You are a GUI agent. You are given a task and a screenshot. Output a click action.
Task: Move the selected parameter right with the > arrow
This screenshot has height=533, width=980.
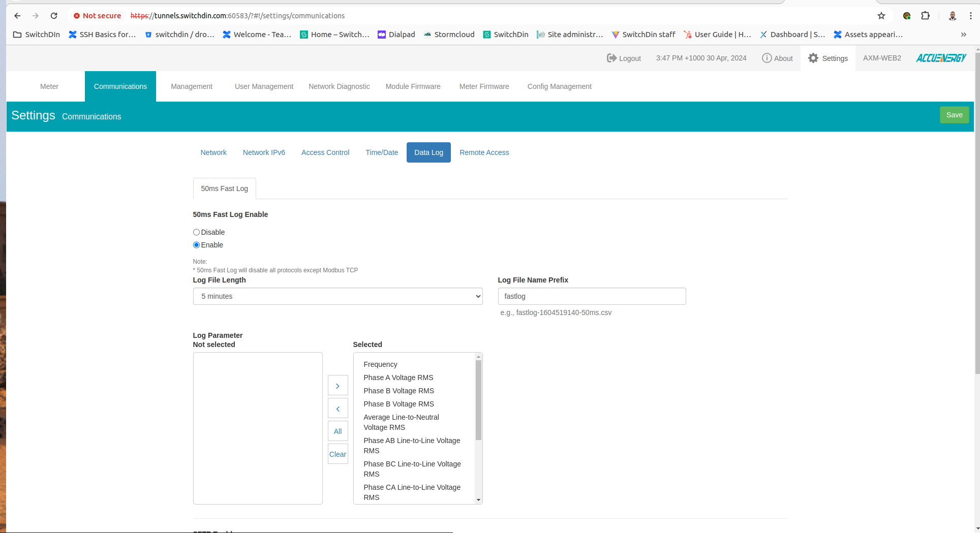338,386
